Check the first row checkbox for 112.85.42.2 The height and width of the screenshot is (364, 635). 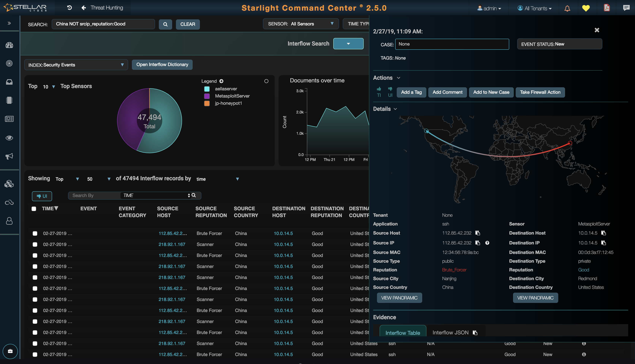35,233
